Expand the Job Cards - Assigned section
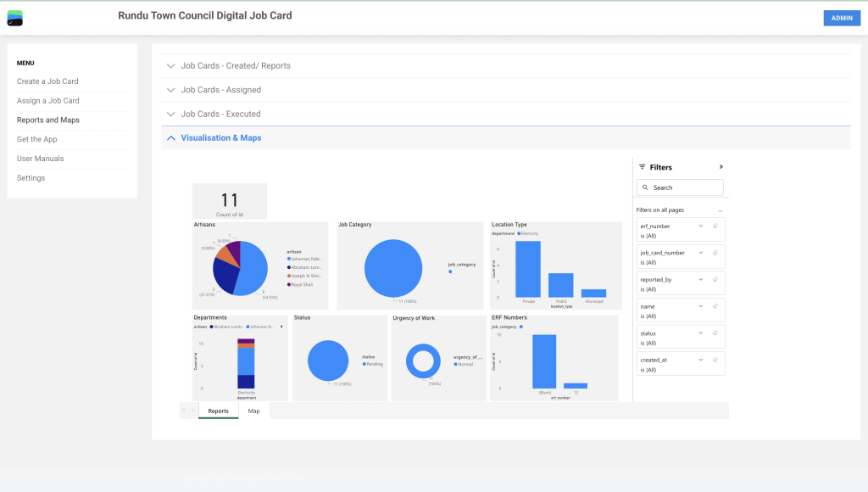 tap(220, 90)
